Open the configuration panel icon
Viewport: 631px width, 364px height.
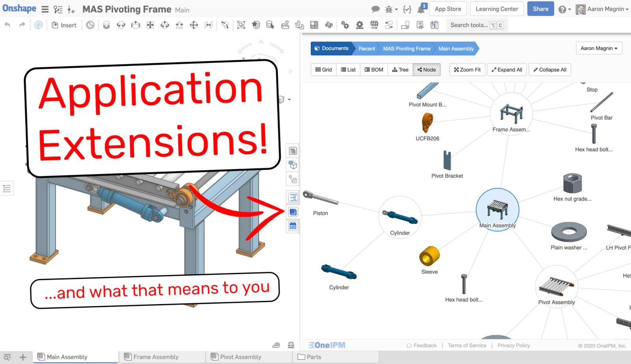[x=293, y=165]
